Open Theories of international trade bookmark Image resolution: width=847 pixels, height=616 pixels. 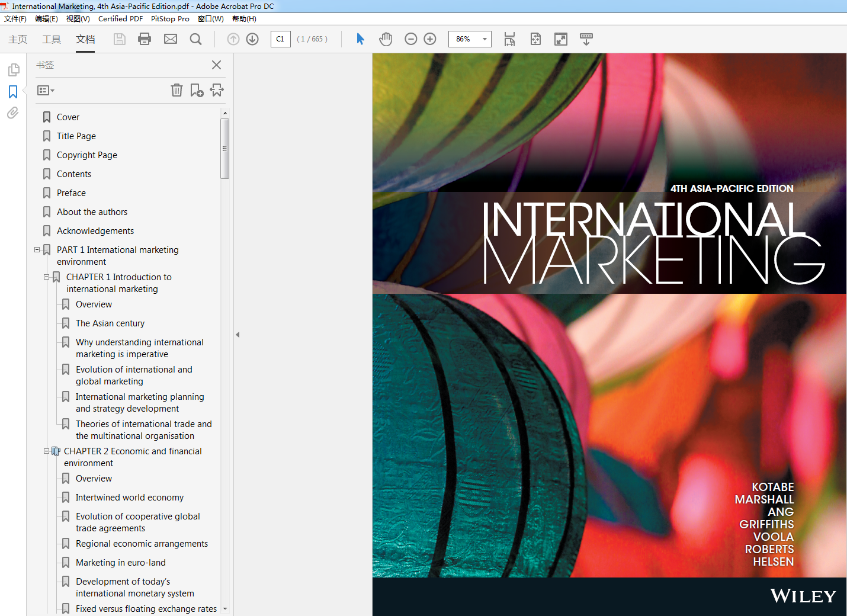click(x=144, y=430)
